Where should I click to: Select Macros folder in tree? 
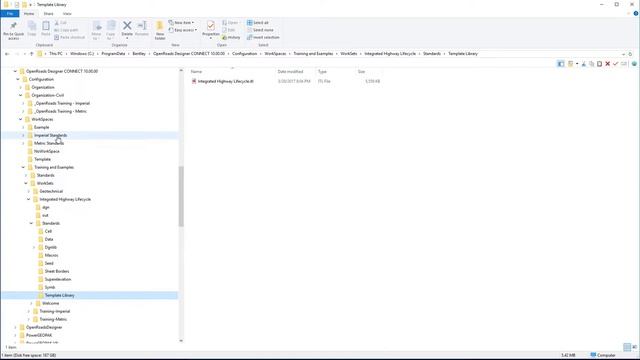tap(51, 256)
